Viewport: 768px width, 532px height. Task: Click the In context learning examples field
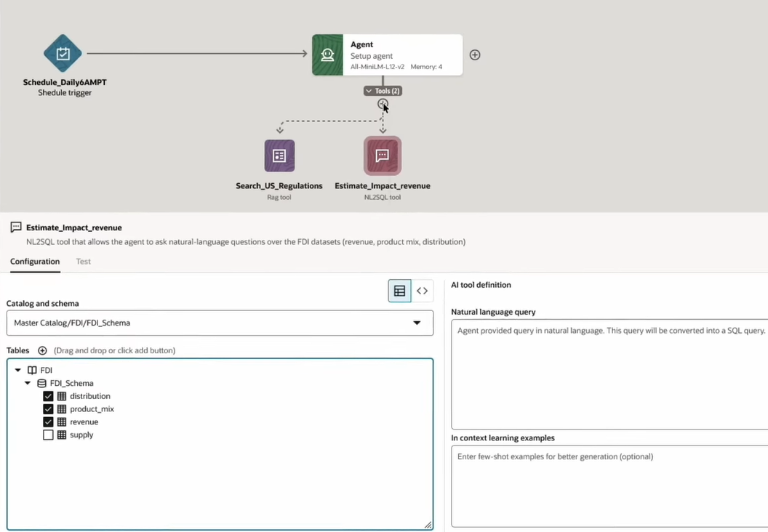[609, 486]
